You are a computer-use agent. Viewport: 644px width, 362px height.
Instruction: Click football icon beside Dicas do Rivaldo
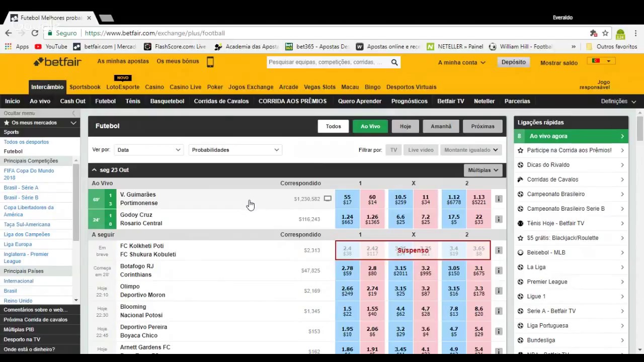pyautogui.click(x=520, y=165)
